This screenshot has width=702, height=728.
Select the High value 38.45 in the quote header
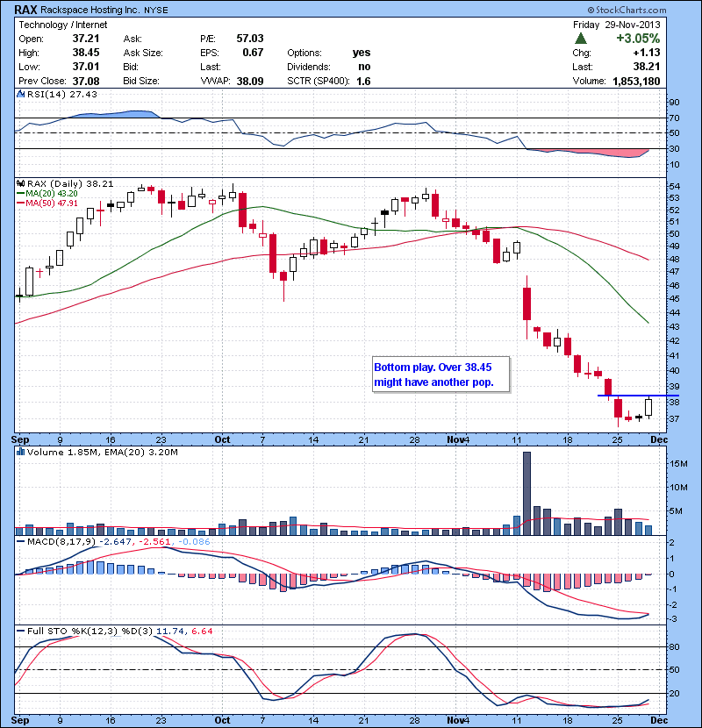(86, 53)
